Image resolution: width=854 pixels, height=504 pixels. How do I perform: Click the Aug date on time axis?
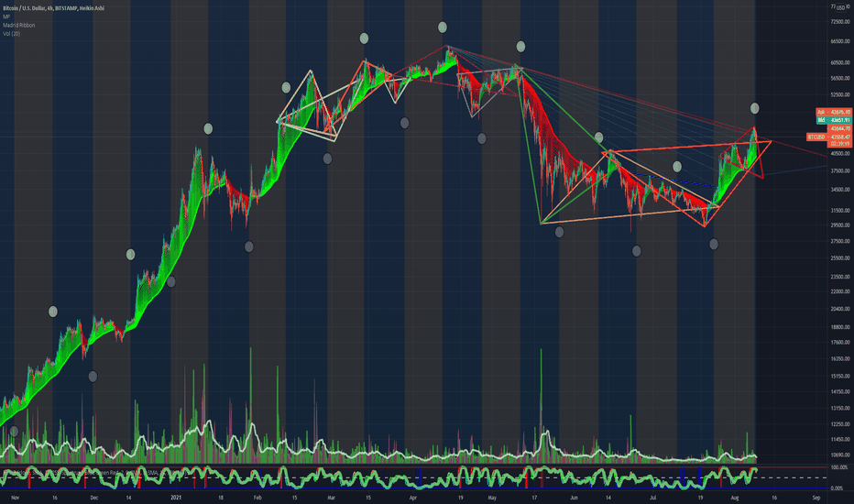[x=734, y=498]
